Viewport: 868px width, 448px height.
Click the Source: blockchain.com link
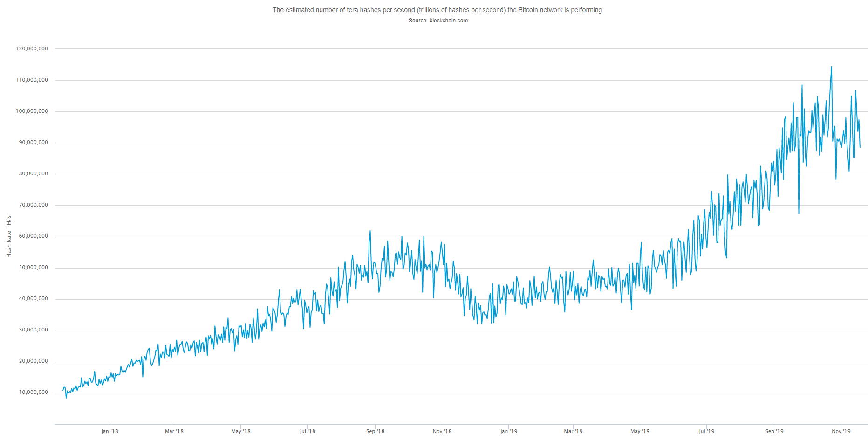point(438,21)
